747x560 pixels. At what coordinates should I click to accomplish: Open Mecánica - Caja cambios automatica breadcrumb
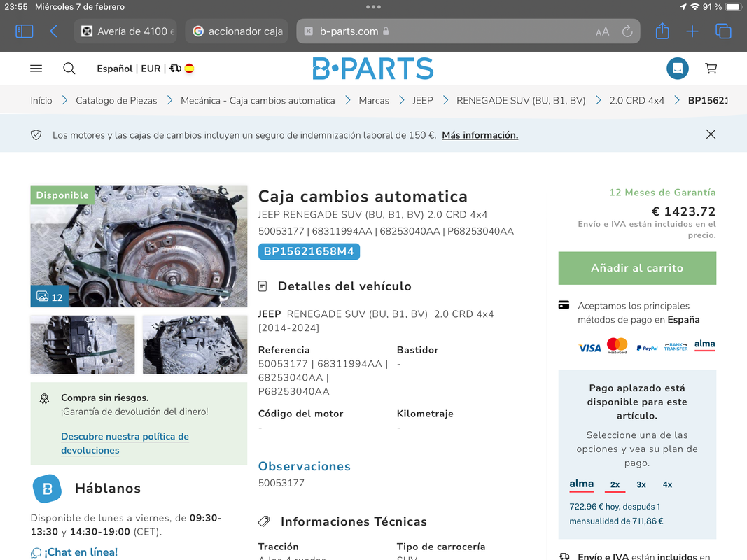click(258, 101)
